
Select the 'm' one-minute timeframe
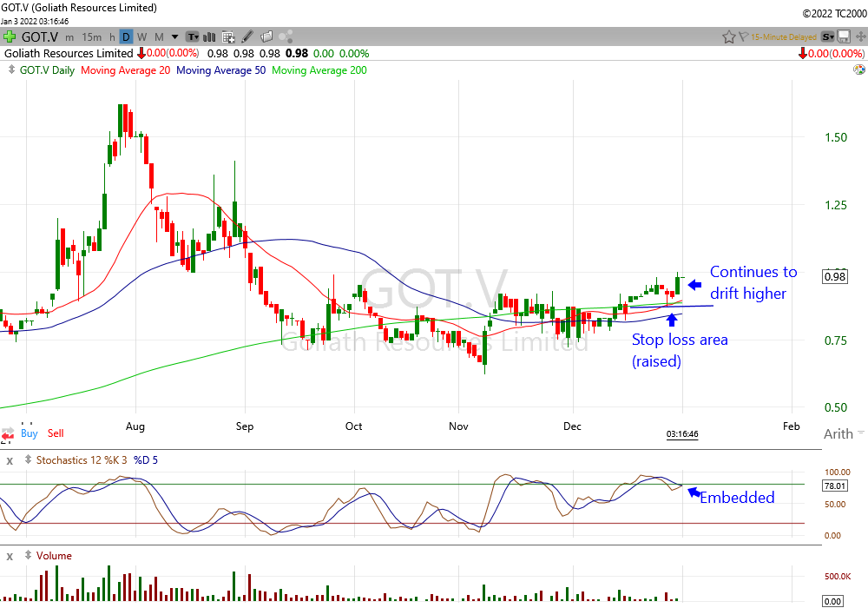click(69, 37)
